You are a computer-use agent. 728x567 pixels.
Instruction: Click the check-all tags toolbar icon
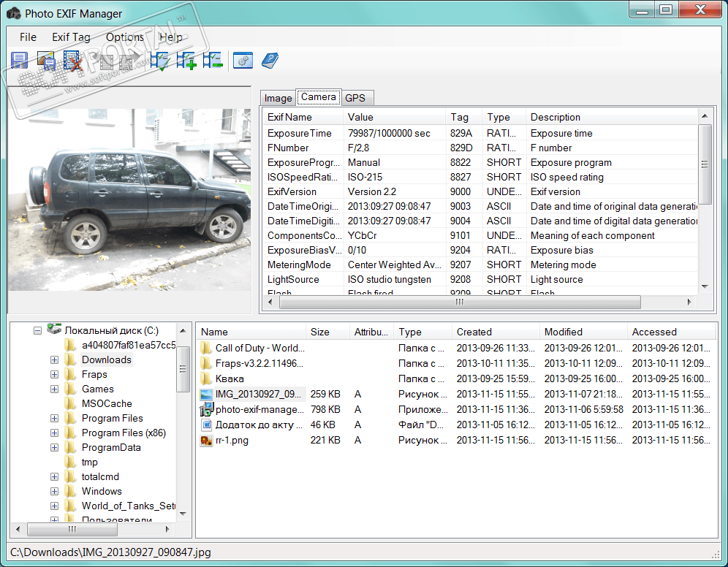point(159,61)
